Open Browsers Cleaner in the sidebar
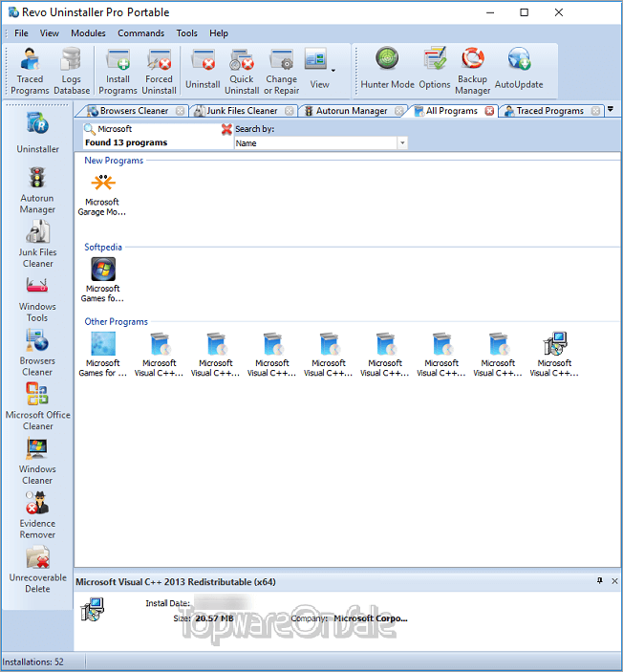The image size is (623, 672). click(x=37, y=353)
